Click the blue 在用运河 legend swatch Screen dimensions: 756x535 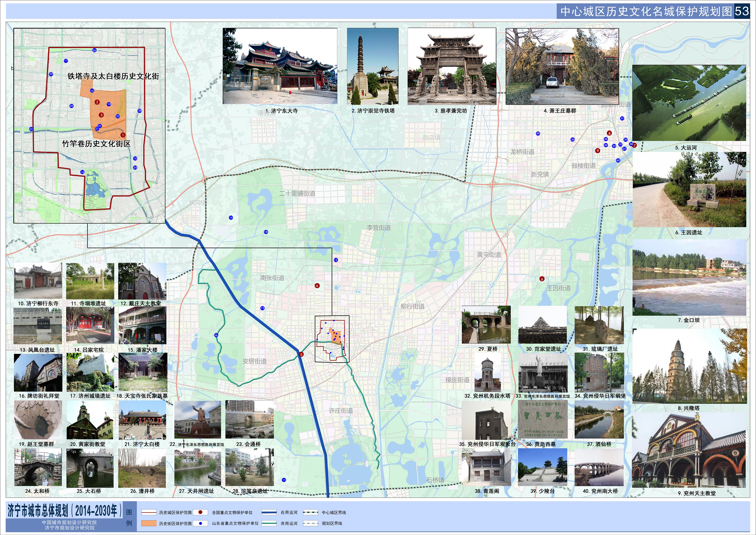tap(269, 512)
